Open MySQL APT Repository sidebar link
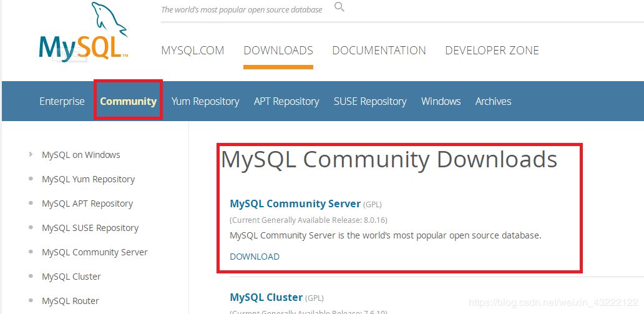Image resolution: width=644 pixels, height=314 pixels. 87,204
